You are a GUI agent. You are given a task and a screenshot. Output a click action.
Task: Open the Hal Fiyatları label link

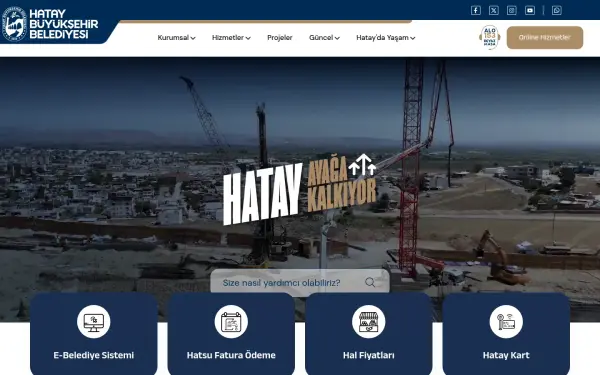368,355
